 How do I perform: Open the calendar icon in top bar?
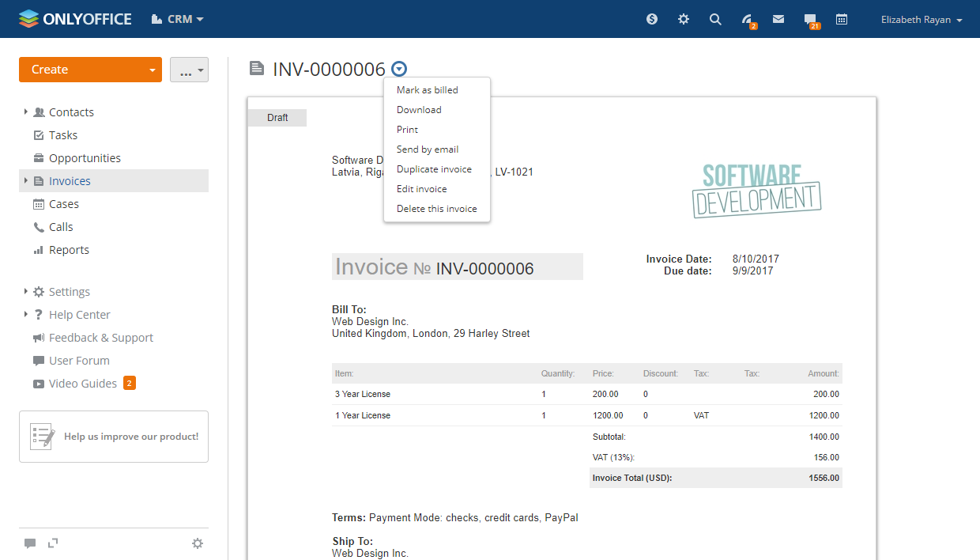pos(842,19)
